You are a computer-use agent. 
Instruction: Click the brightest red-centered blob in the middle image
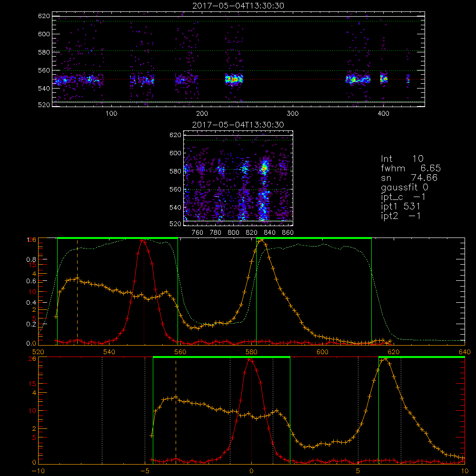[x=264, y=167]
